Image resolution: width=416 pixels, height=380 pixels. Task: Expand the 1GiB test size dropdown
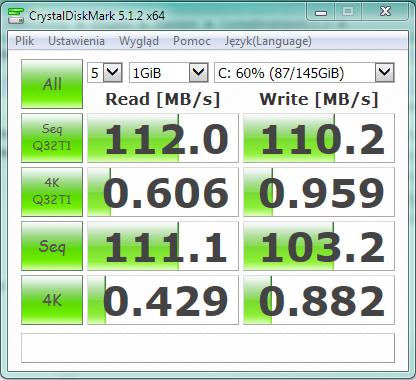pos(199,72)
